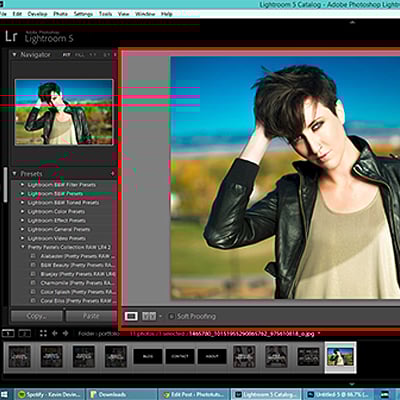The width and height of the screenshot is (400, 400).
Task: Set Navigator zoom to FILL
Action: pos(79,55)
